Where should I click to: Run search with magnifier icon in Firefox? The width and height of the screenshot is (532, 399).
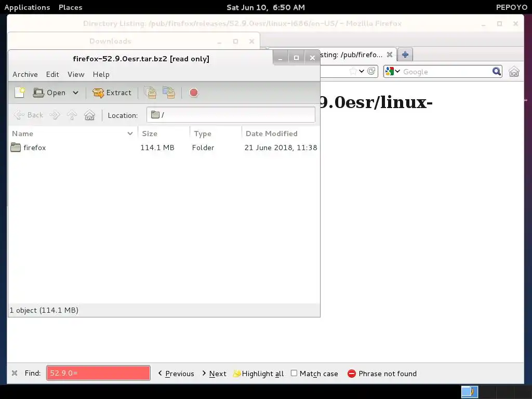pos(496,71)
